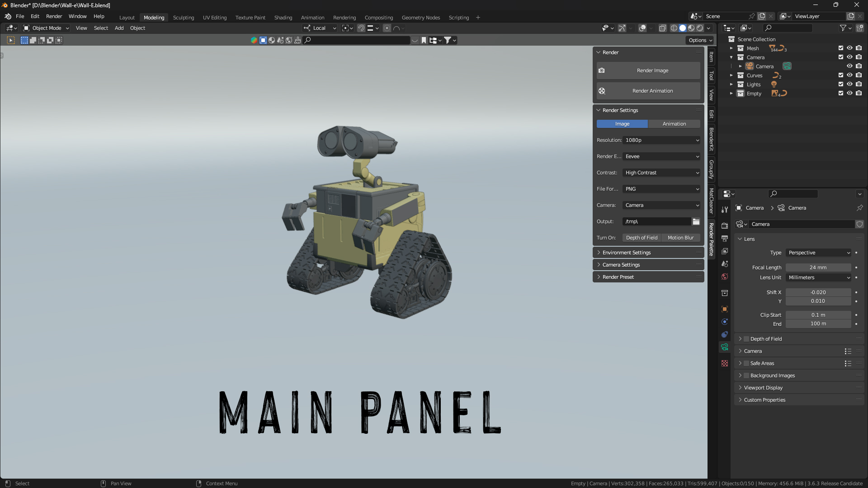
Task: Switch to the Sculpting workspace tab
Action: click(184, 18)
